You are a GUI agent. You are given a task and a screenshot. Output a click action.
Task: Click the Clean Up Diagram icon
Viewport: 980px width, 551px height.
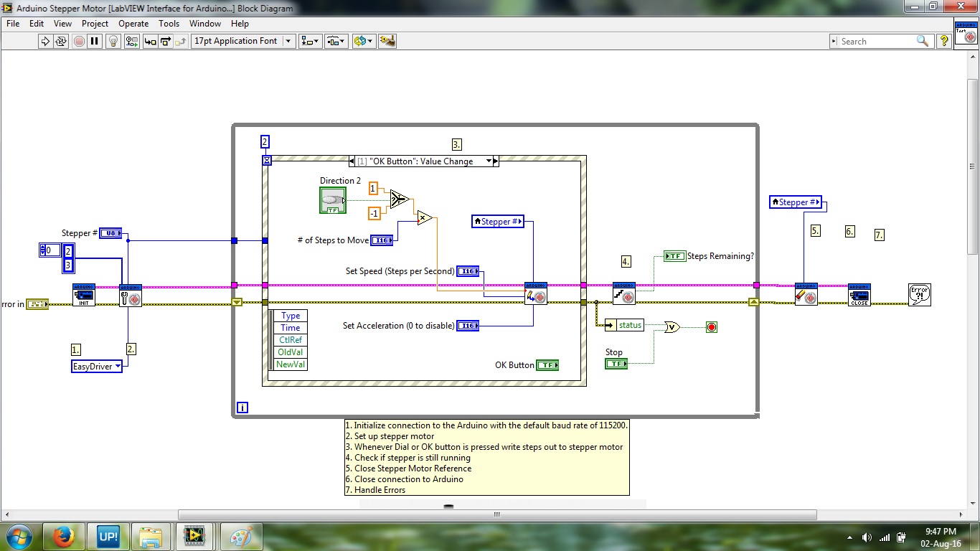[x=387, y=42]
